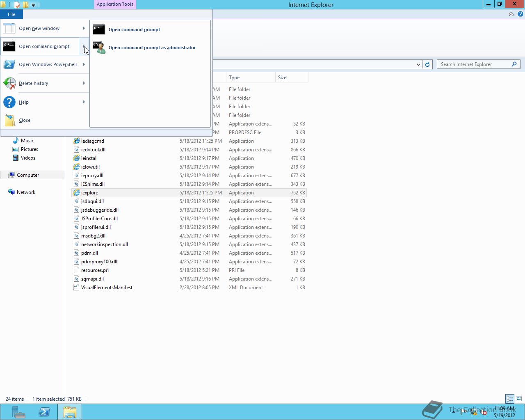This screenshot has width=525, height=420.
Task: Click the blue Help question mark icon
Action: tap(9, 102)
